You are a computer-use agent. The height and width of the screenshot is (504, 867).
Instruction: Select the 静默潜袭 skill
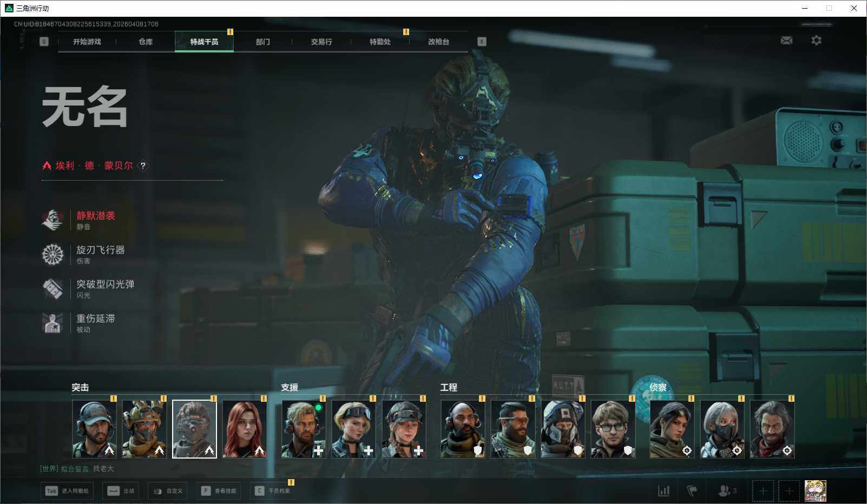[79, 220]
